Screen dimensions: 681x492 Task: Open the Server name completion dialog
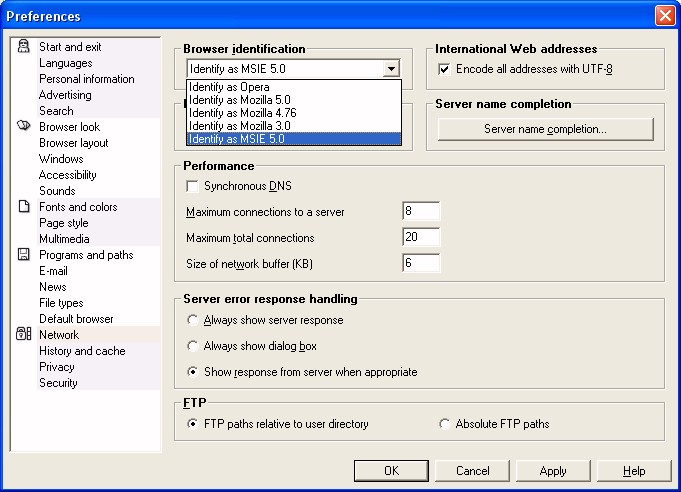(x=545, y=129)
